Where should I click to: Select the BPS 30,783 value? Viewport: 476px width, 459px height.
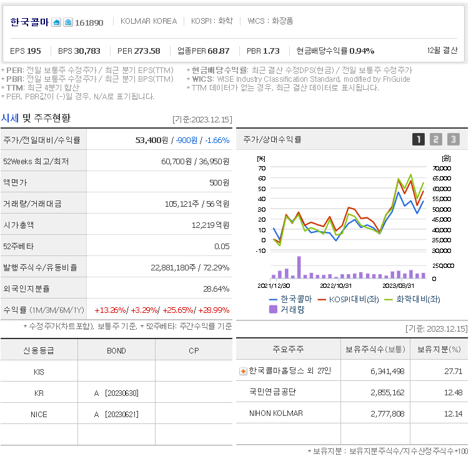click(x=79, y=51)
